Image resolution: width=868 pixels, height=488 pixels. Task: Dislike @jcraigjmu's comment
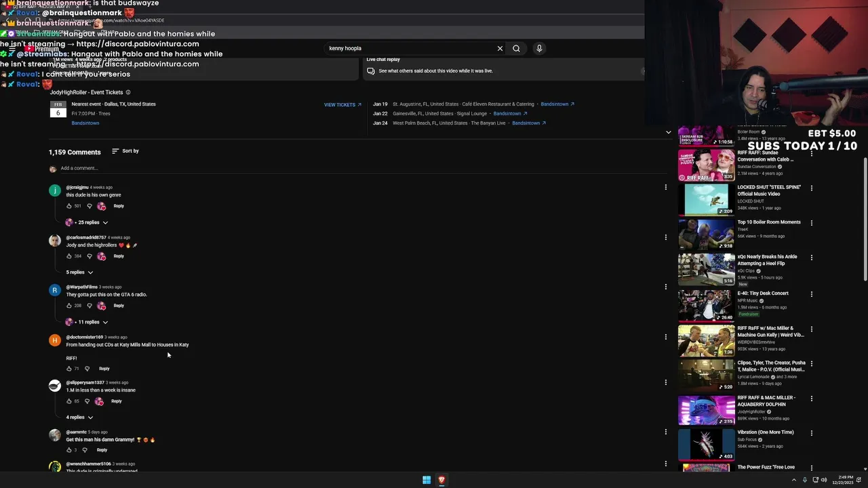(90, 206)
